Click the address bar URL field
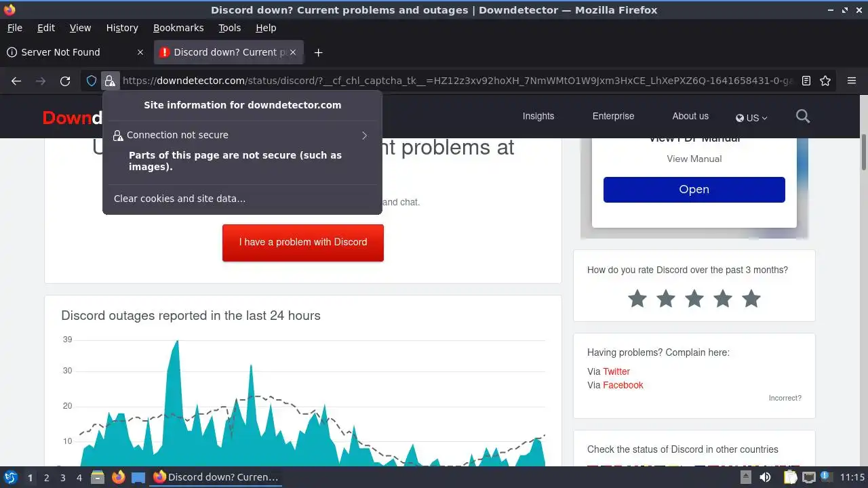 458,81
